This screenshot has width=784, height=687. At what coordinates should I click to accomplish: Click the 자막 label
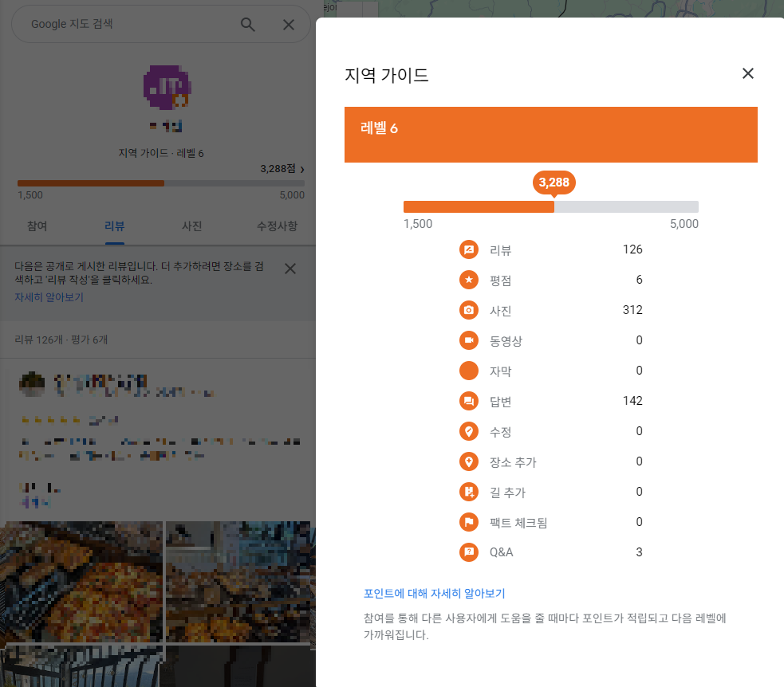501,371
